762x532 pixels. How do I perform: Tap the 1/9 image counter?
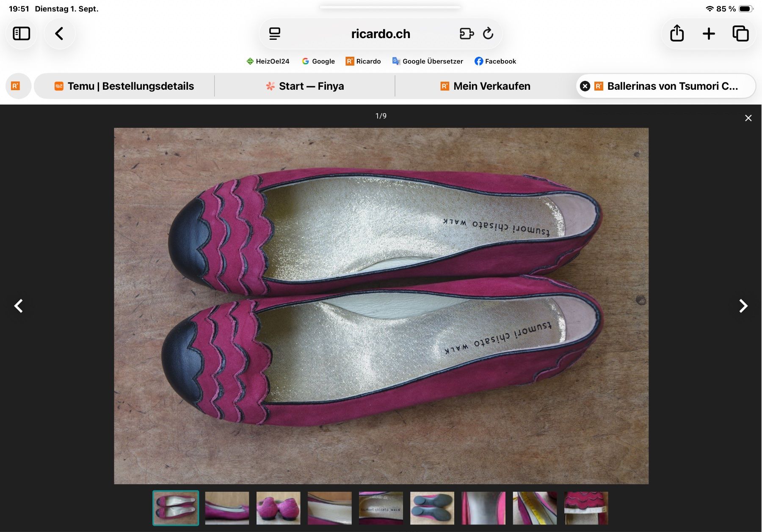click(381, 116)
